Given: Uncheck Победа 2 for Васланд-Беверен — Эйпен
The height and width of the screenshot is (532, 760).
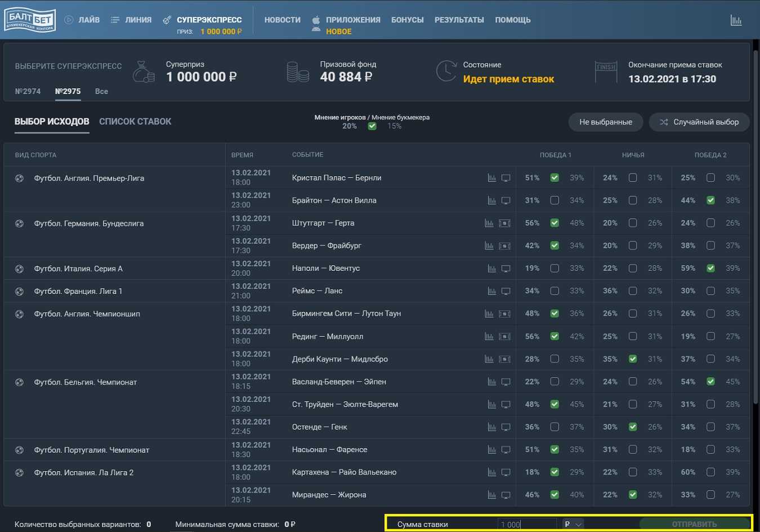Looking at the screenshot, I should click(x=710, y=382).
